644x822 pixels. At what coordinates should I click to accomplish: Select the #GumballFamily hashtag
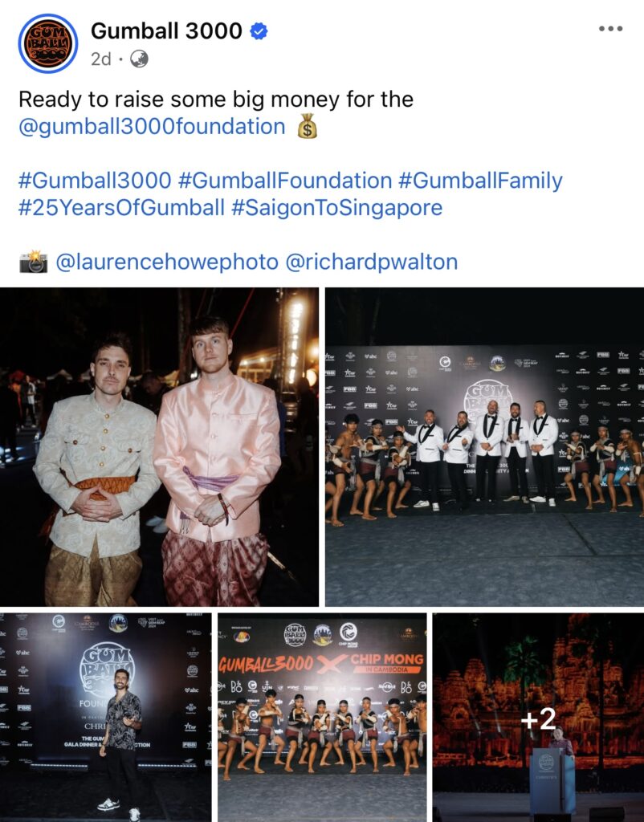pyautogui.click(x=480, y=181)
